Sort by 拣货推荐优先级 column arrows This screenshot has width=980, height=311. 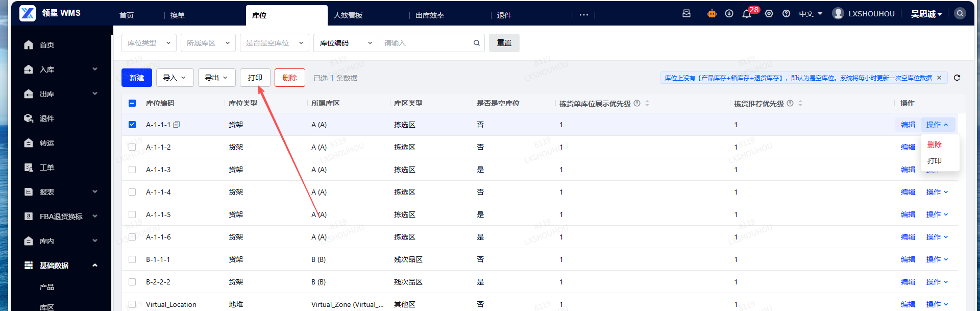tap(800, 103)
